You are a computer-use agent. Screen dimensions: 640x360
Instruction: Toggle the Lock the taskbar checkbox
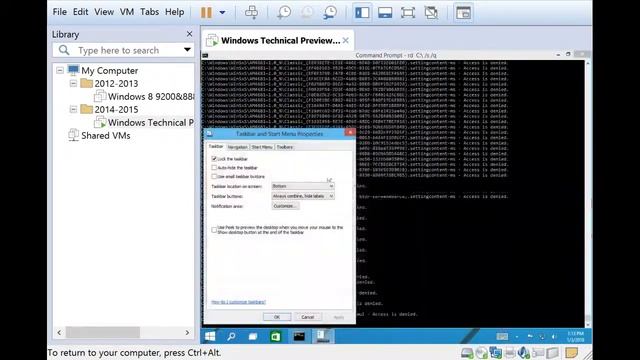214,158
